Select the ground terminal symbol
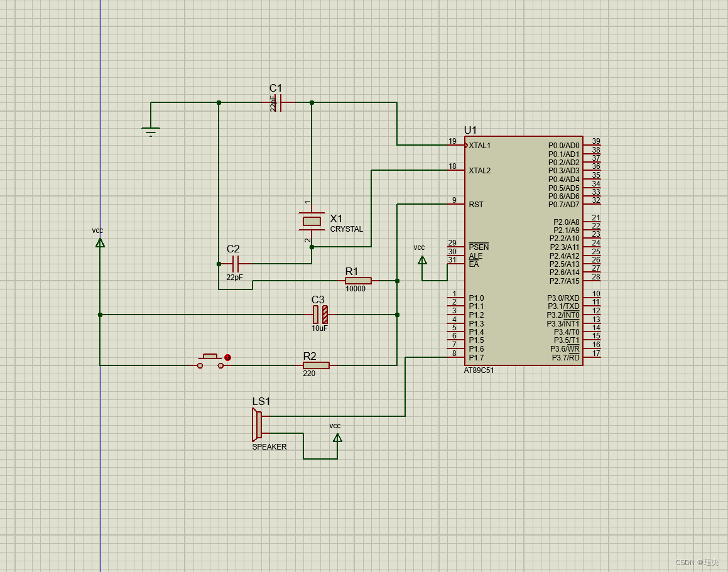This screenshot has height=572, width=728. [x=150, y=131]
